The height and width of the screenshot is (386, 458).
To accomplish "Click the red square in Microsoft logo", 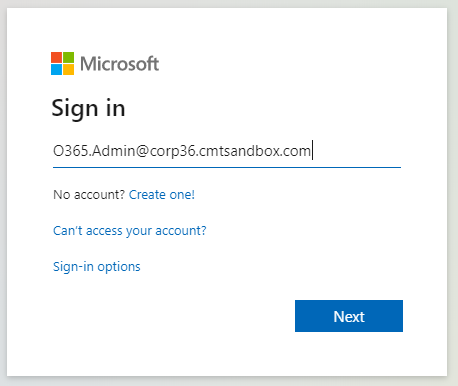I will pyautogui.click(x=56, y=57).
